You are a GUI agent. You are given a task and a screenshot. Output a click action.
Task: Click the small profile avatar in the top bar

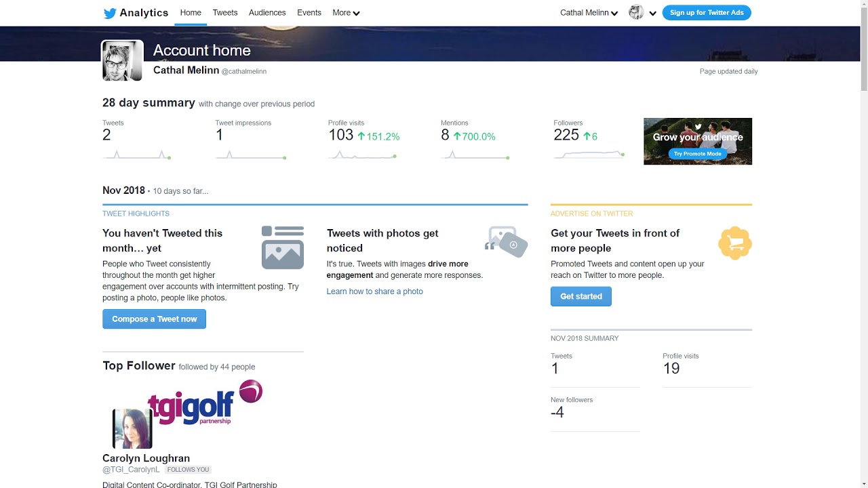pyautogui.click(x=636, y=12)
